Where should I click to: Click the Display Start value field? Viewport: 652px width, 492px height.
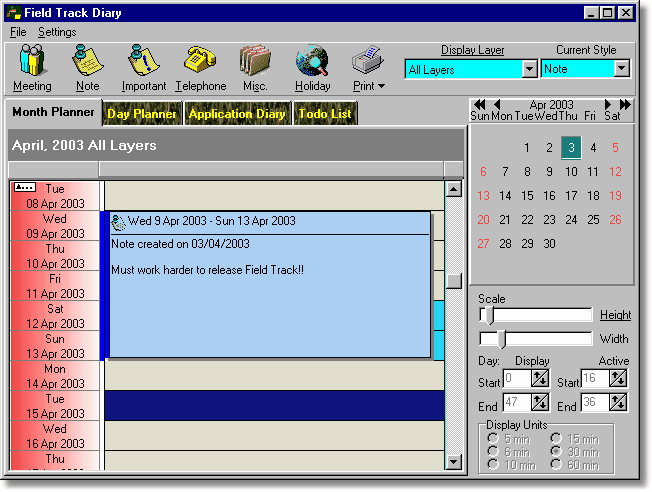517,378
